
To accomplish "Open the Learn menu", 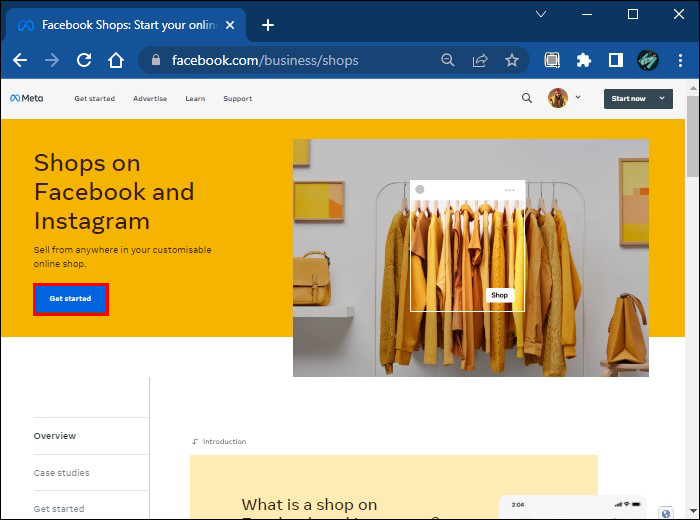I will click(195, 99).
